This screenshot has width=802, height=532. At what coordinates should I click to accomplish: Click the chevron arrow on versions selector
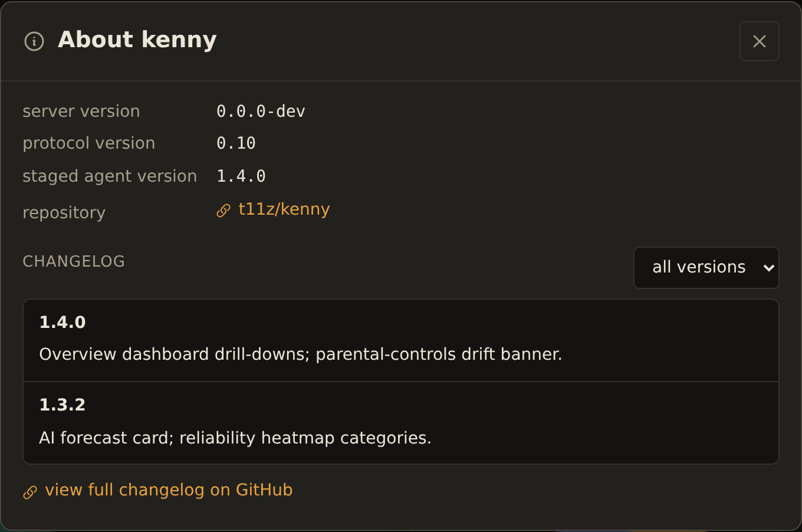coord(768,268)
